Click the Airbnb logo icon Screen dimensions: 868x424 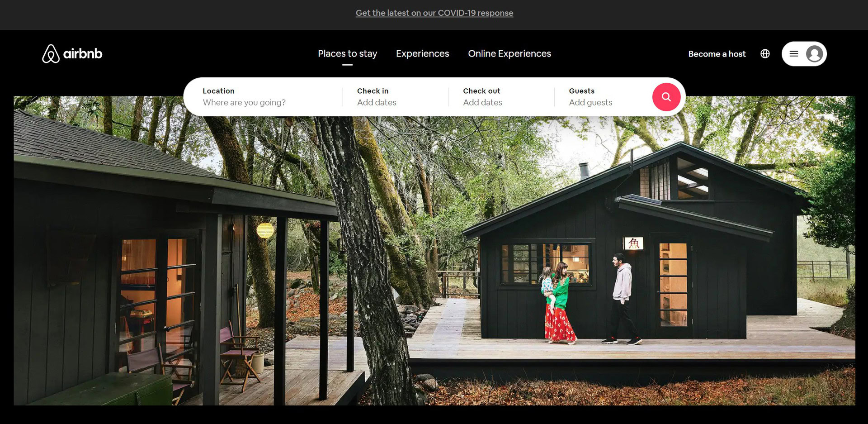pos(51,54)
